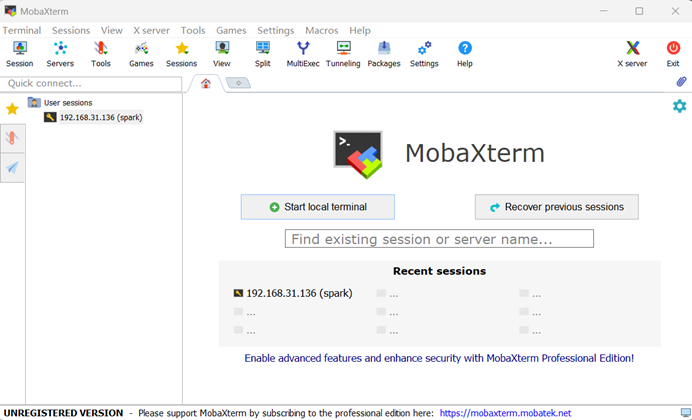The image size is (692, 420).
Task: Minimize the MobaXterm window
Action: 604,11
